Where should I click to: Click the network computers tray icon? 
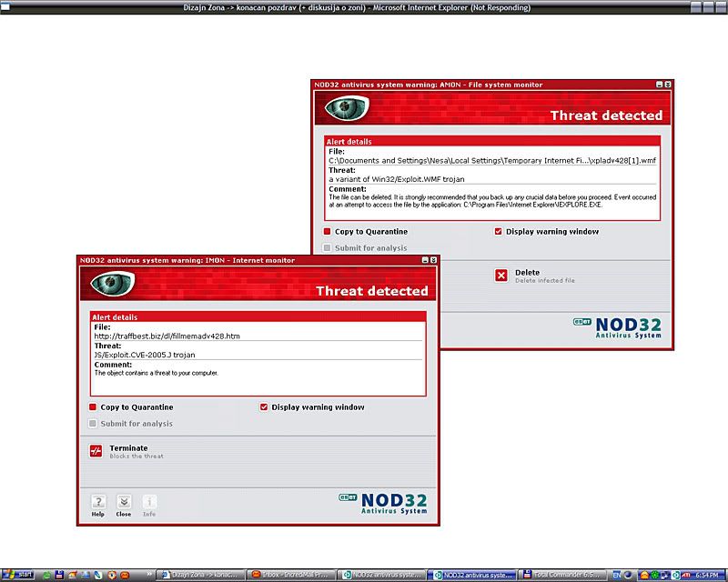pos(665,575)
